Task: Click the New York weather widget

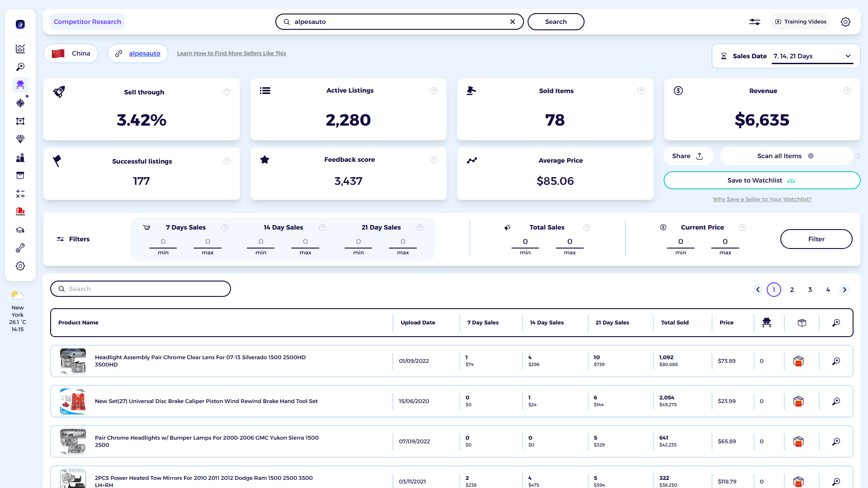Action: click(x=18, y=311)
